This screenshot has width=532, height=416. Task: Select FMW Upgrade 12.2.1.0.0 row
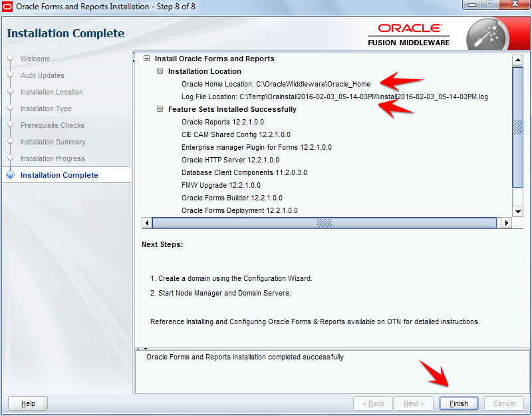pos(221,185)
